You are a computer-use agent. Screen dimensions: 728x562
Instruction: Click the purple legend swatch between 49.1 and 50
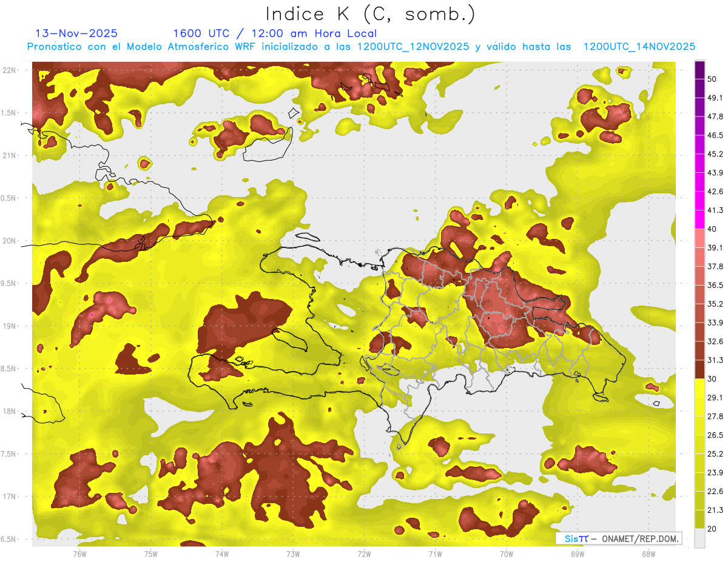699,88
